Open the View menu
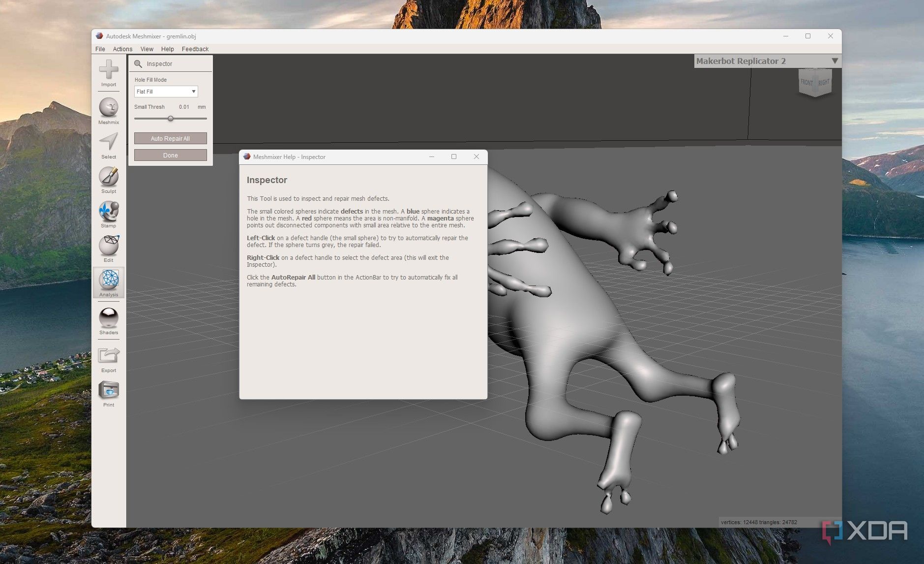 (x=147, y=49)
